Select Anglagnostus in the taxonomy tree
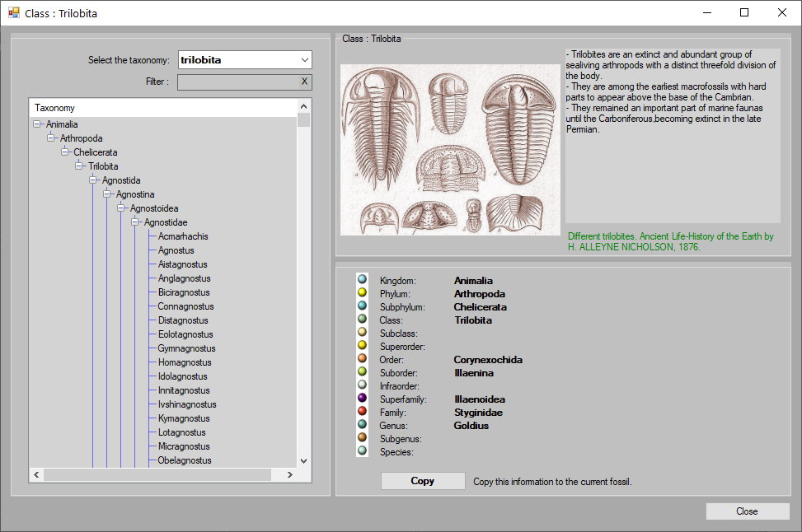Screen dimensions: 802x532 [184, 278]
